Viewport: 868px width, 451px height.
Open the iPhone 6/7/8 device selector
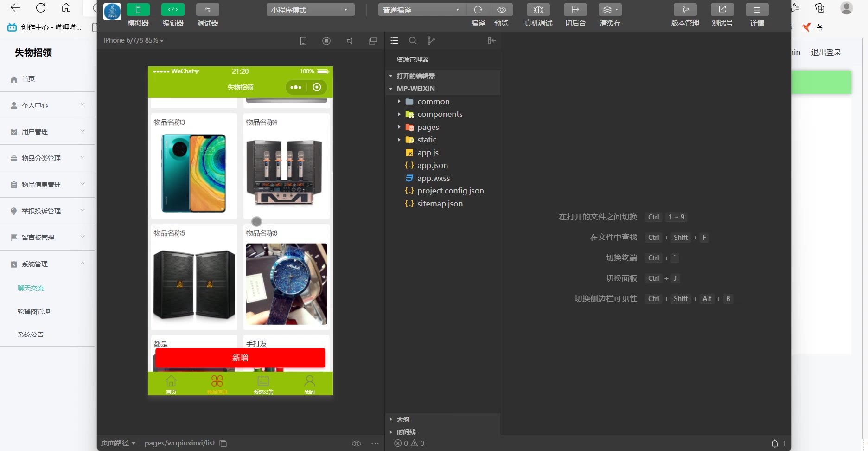pos(134,41)
